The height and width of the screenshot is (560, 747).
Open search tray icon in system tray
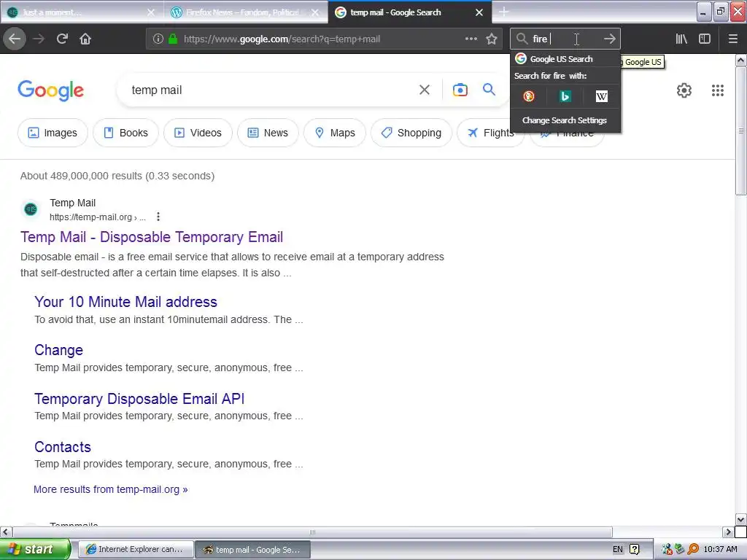(x=693, y=550)
